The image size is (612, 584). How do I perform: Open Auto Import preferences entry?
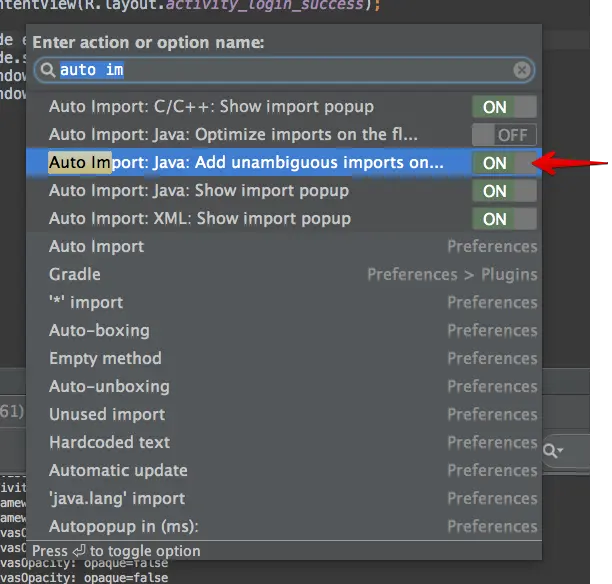tap(284, 247)
